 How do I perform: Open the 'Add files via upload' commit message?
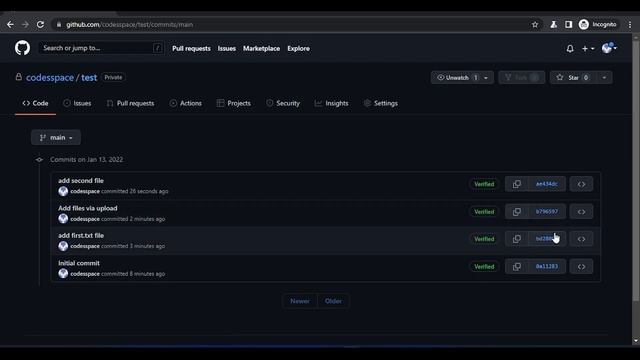pos(88,208)
